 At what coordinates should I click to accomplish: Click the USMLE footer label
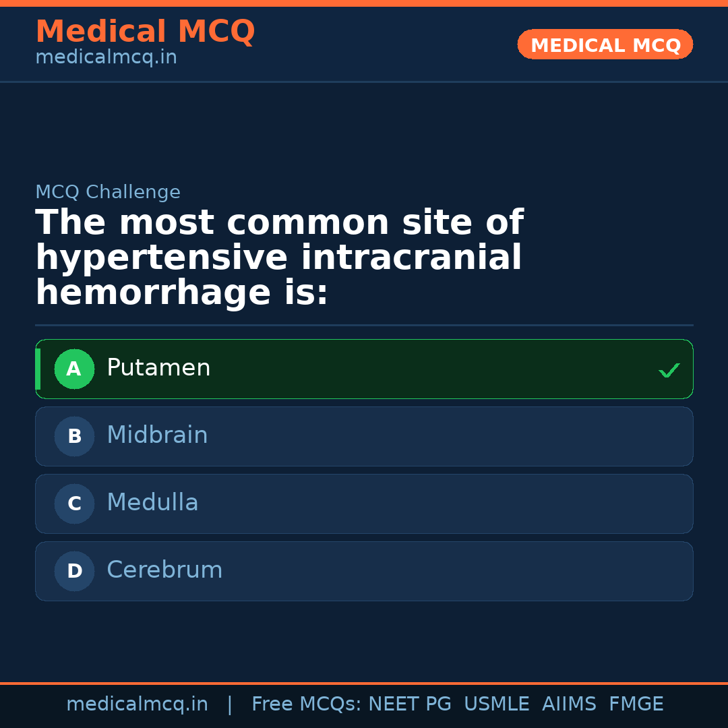[496, 704]
